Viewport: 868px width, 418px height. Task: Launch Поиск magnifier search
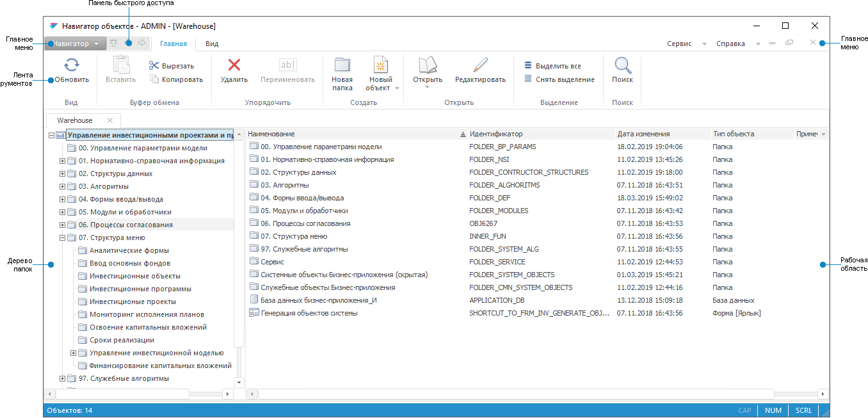622,65
